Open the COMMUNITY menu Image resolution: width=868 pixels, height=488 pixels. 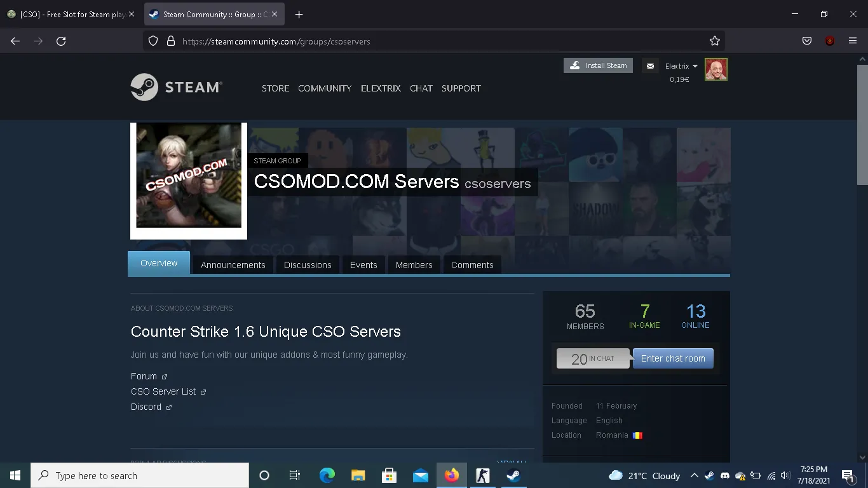[x=325, y=88]
